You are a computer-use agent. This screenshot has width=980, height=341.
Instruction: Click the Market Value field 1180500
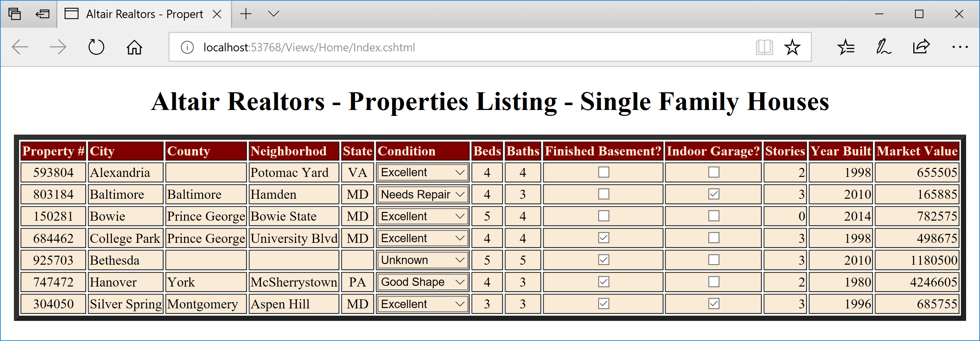[x=917, y=260]
